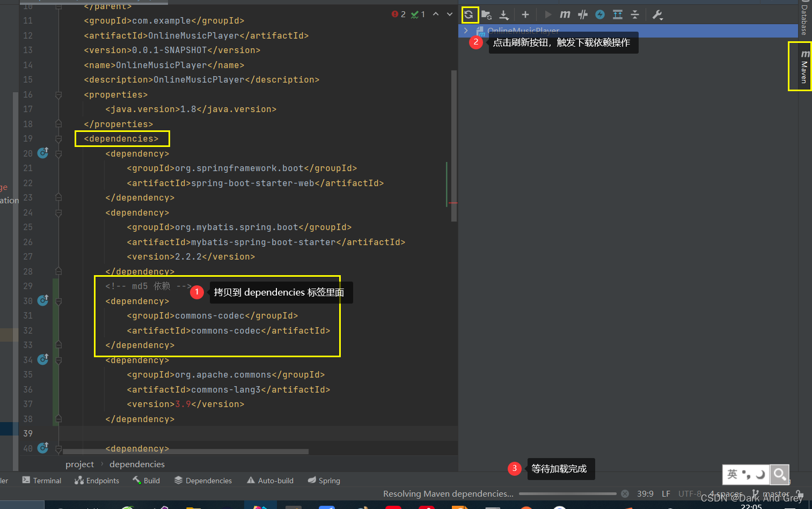Click the LF line separator indicator

666,493
